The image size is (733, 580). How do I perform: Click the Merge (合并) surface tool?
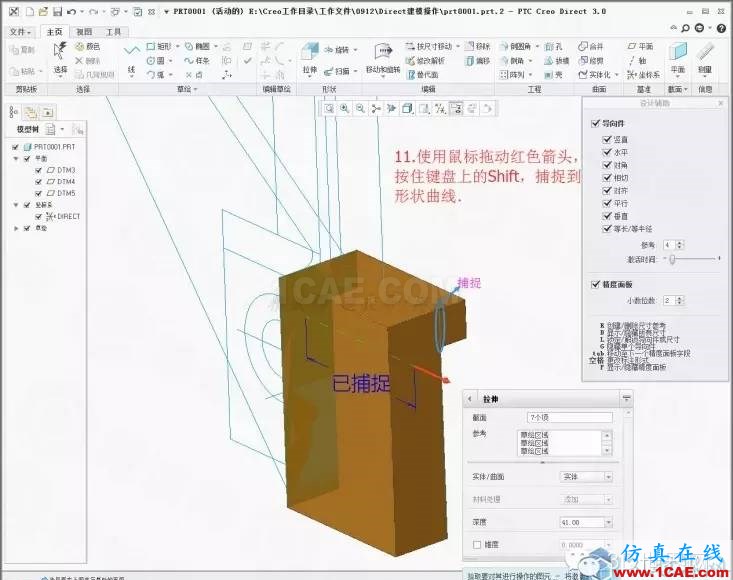591,46
